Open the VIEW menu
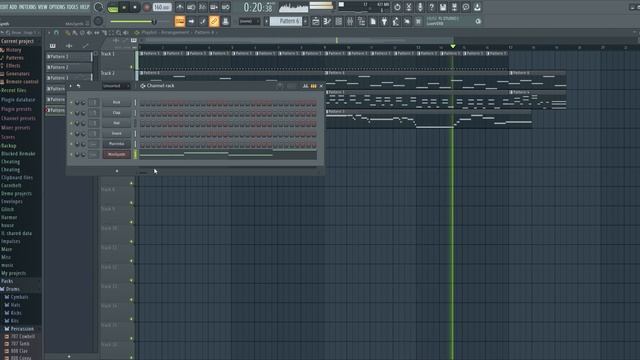This screenshot has width=640, height=360. coord(42,7)
